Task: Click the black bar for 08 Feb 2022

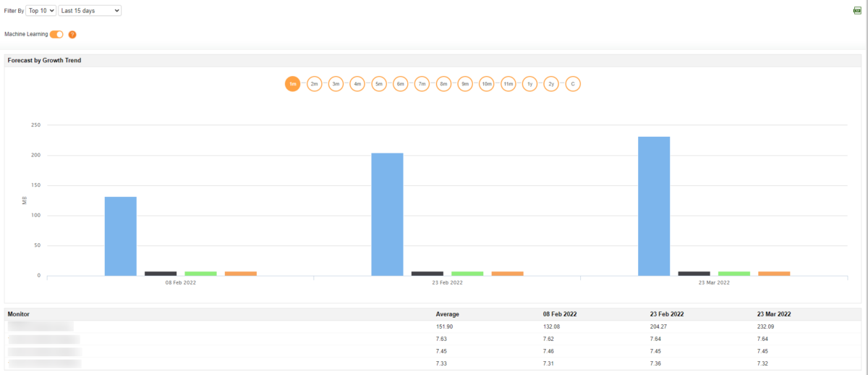Action: tap(161, 274)
